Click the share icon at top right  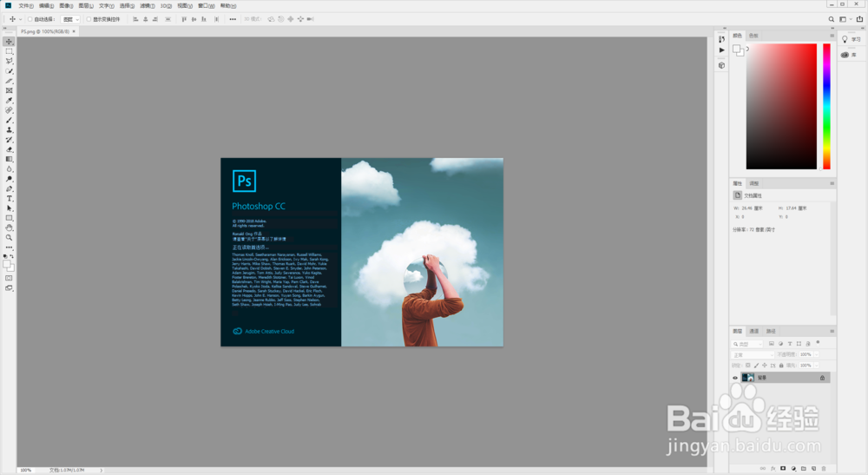point(859,19)
